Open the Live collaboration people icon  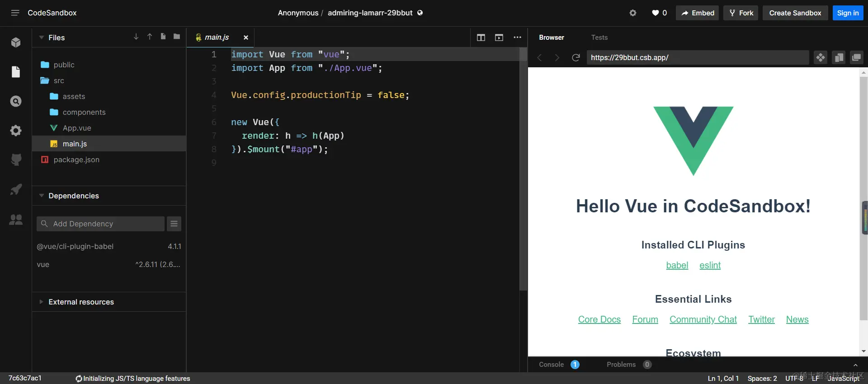click(x=16, y=220)
